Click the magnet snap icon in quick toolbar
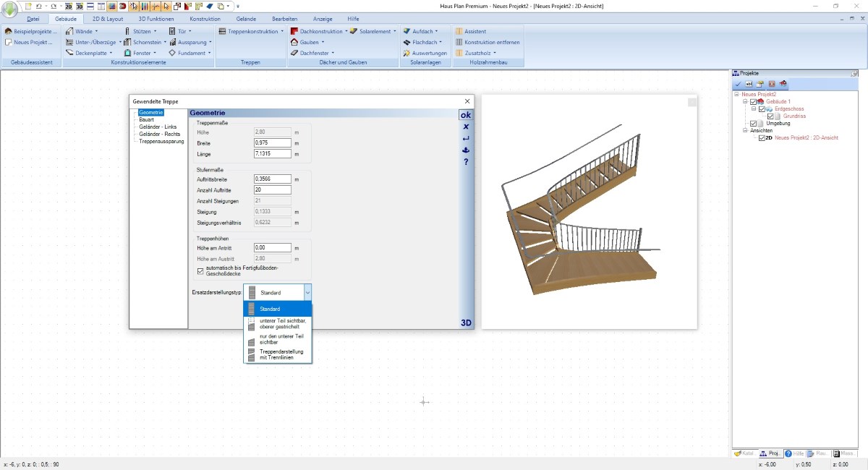This screenshot has height=470, width=868. (x=124, y=6)
